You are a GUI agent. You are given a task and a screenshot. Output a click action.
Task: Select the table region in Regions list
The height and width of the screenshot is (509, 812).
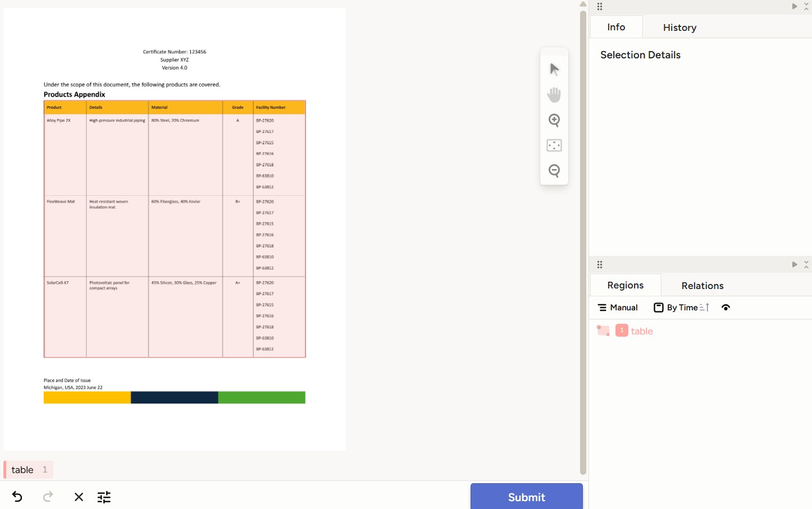[x=641, y=331]
